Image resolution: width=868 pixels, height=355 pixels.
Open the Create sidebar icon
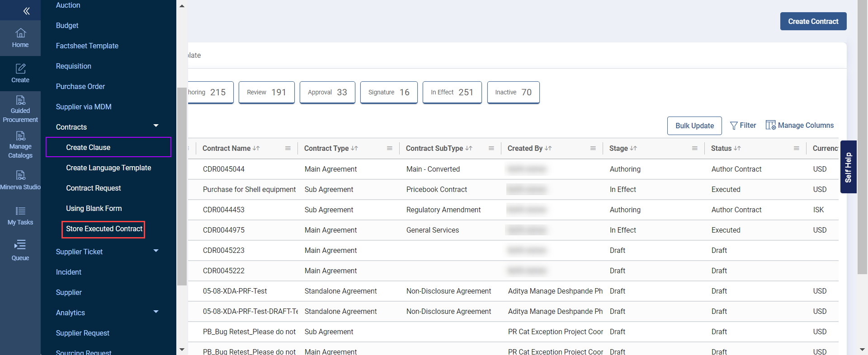[20, 73]
